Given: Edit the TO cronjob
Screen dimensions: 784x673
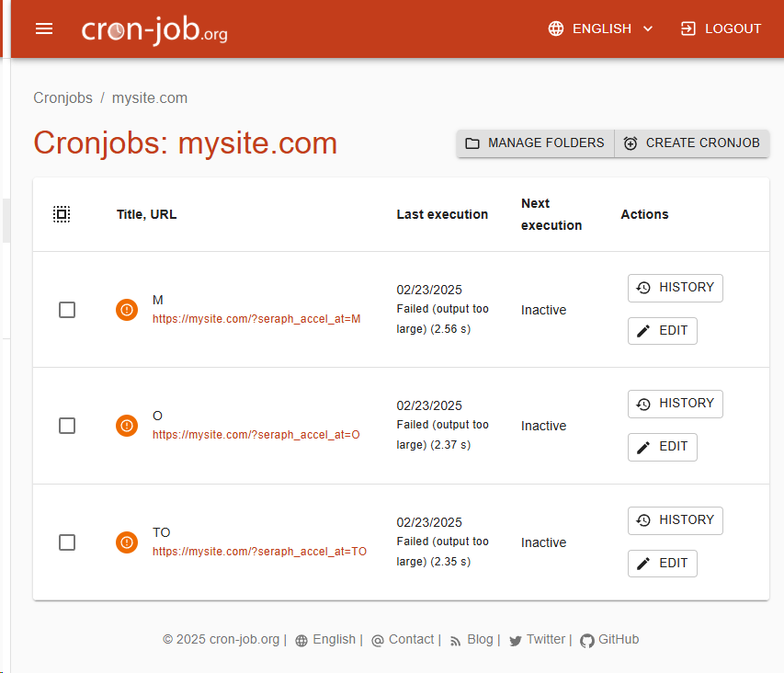Looking at the screenshot, I should pos(662,564).
